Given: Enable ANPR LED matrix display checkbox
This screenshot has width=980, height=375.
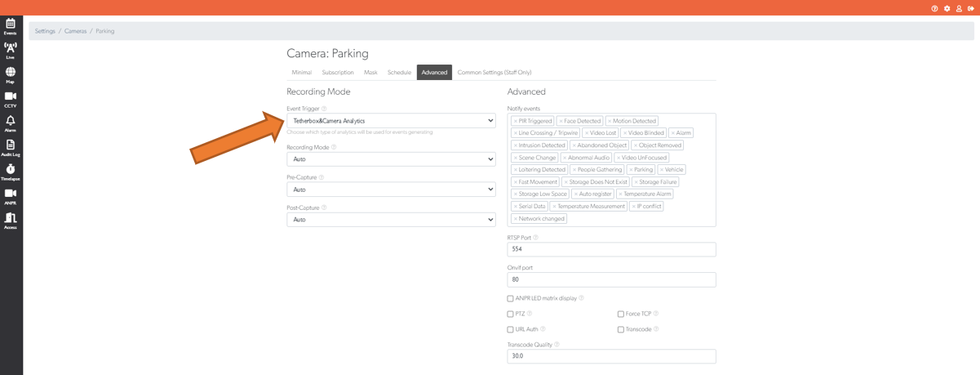Looking at the screenshot, I should 511,299.
